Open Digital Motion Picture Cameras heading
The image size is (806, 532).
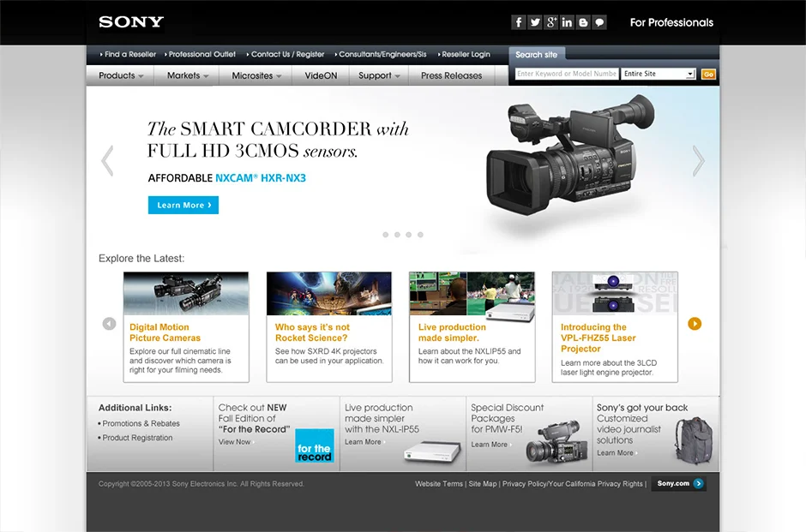click(x=165, y=332)
